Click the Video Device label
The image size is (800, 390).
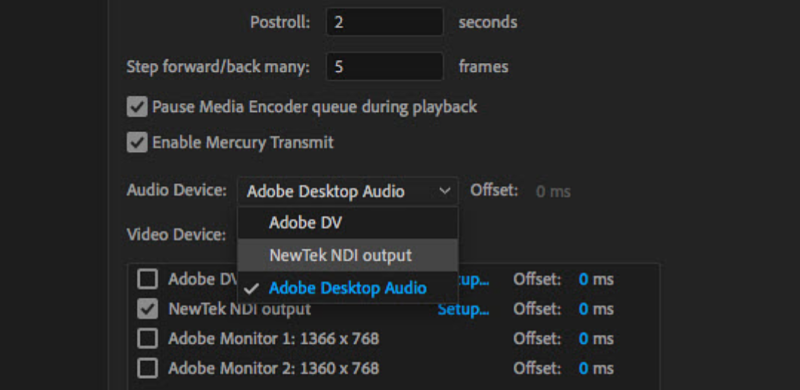pyautogui.click(x=177, y=235)
